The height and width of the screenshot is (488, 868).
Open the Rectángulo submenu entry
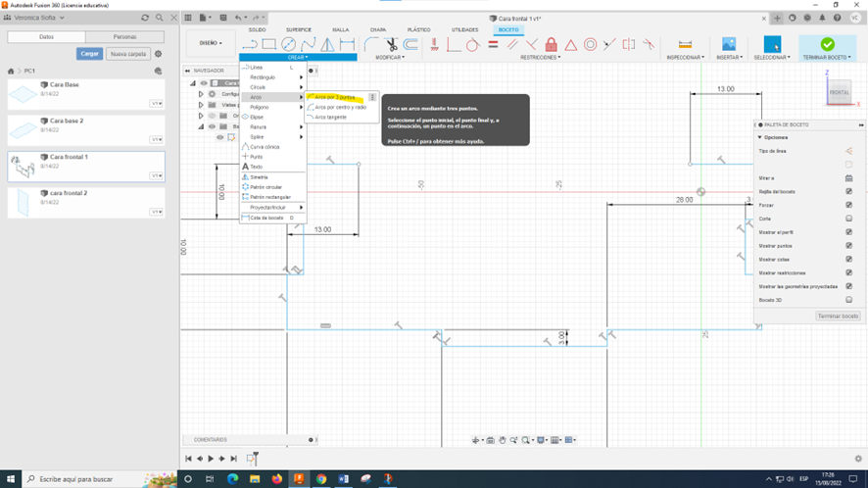tap(273, 77)
